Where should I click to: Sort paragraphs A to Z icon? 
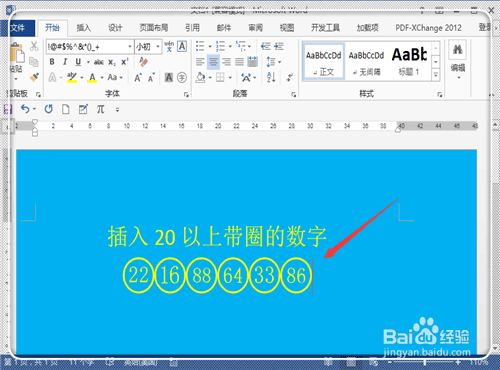271,78
